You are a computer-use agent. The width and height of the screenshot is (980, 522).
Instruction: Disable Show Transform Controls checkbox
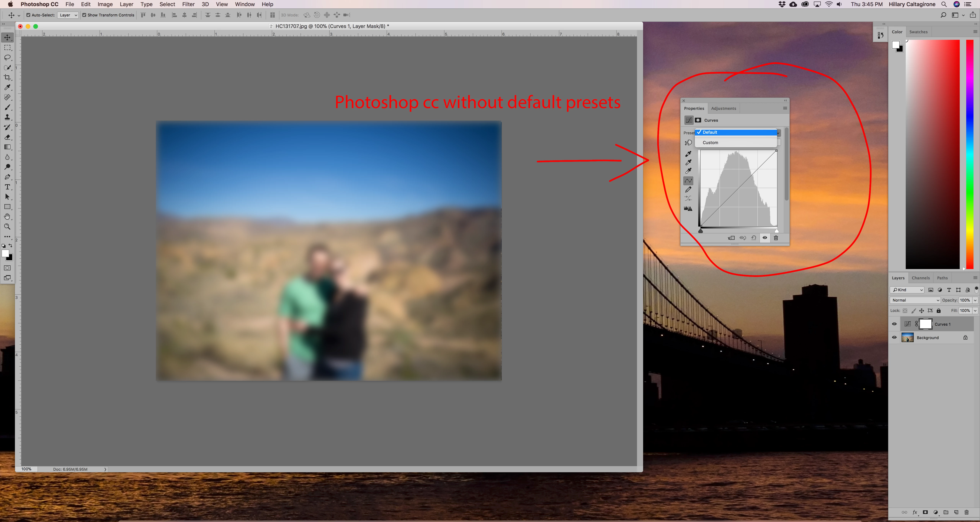point(84,15)
